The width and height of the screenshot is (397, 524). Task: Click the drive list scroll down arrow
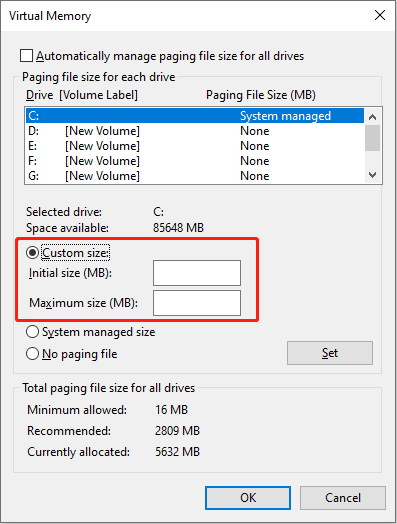(372, 174)
